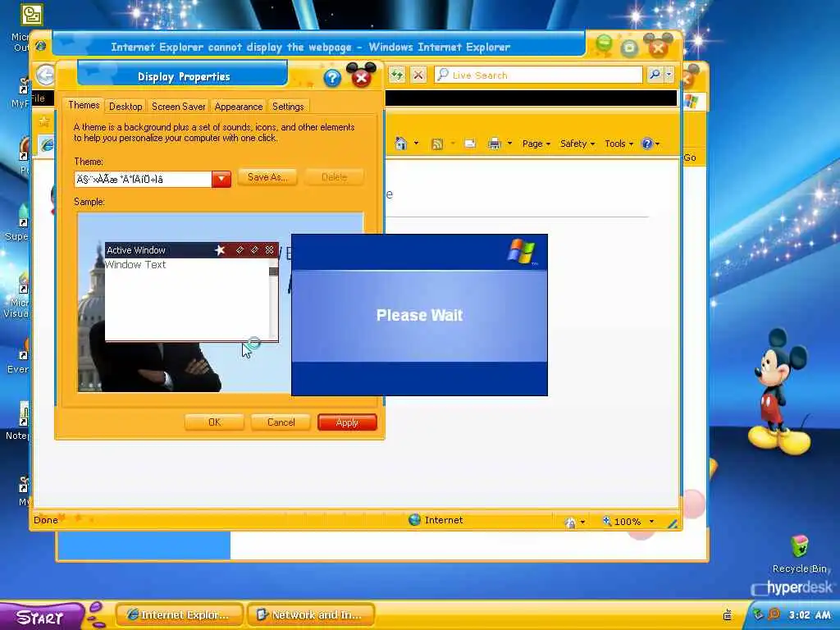Click the Recycle Bin desktop icon
The image size is (840, 630).
[799, 555]
